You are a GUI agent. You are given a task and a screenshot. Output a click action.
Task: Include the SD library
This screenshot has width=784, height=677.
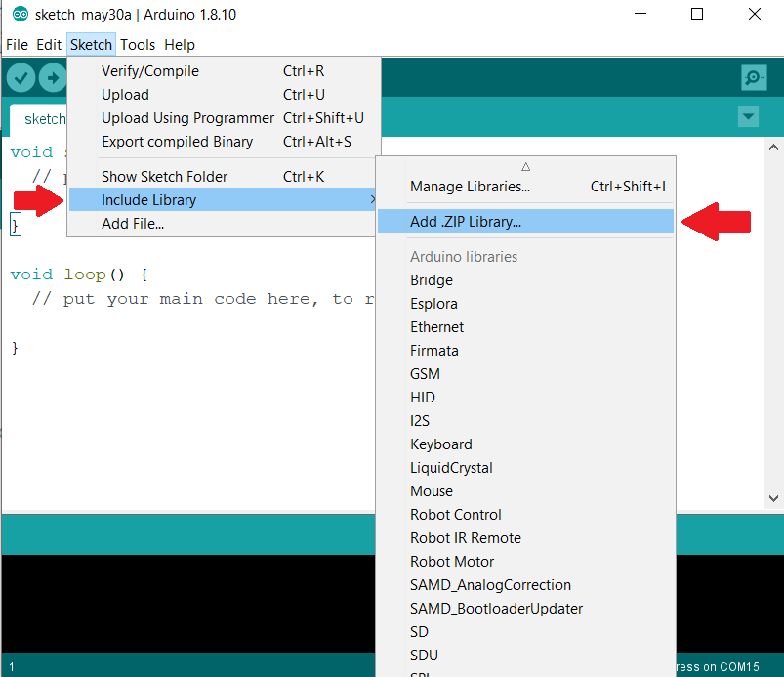point(525,632)
